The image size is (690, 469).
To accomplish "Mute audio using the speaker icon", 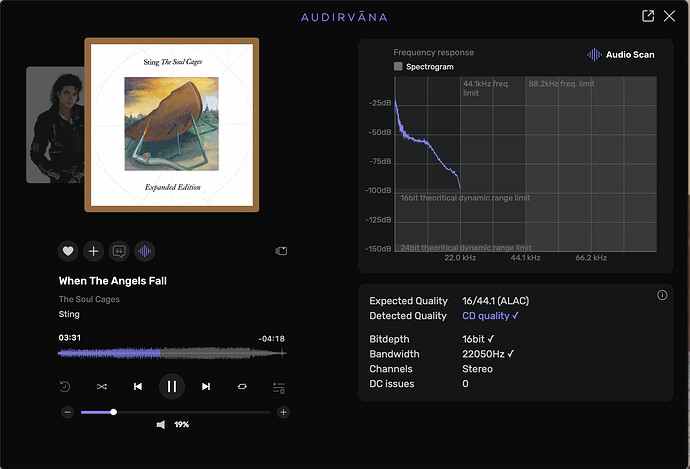I will coord(161,425).
